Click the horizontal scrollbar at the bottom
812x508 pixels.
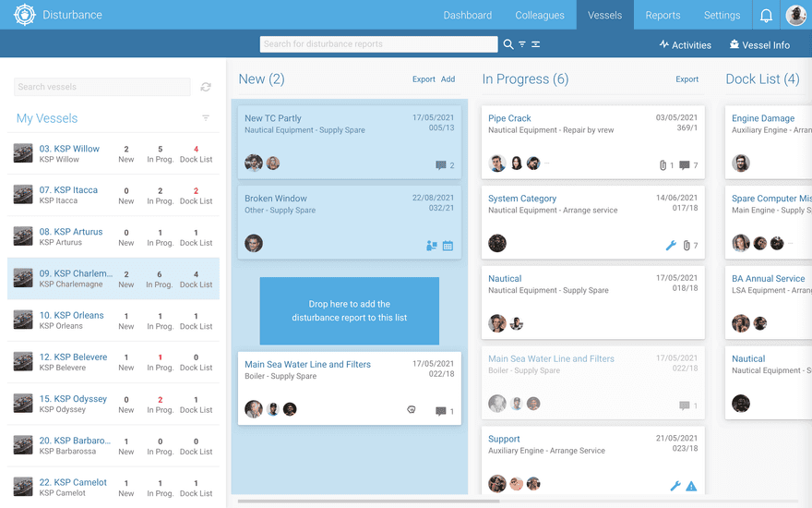point(369,502)
